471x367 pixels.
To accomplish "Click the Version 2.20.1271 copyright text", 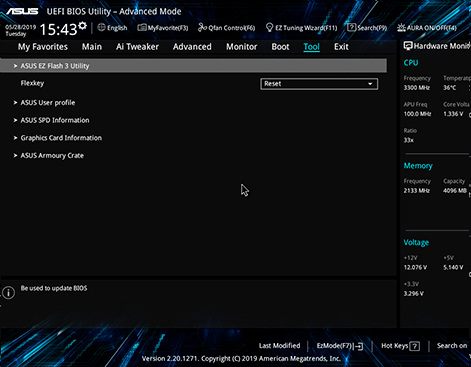I will pyautogui.click(x=241, y=359).
